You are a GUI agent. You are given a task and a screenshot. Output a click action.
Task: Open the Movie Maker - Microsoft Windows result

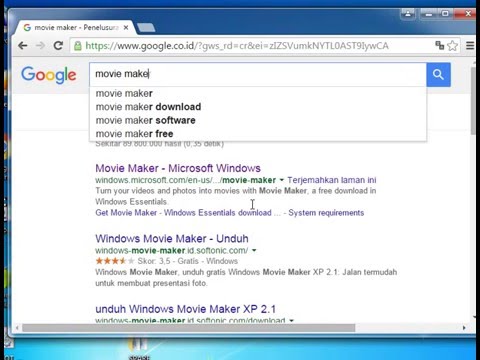(x=178, y=168)
